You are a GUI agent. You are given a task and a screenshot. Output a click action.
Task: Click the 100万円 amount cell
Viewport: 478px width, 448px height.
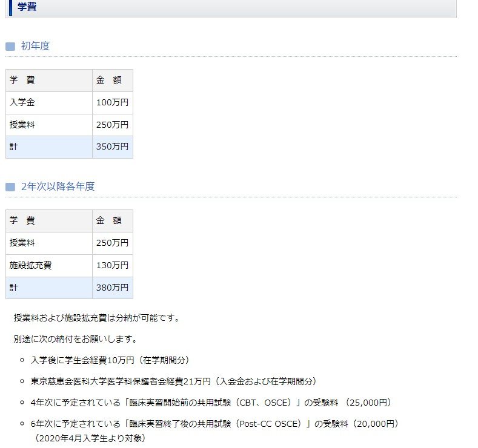(x=112, y=102)
